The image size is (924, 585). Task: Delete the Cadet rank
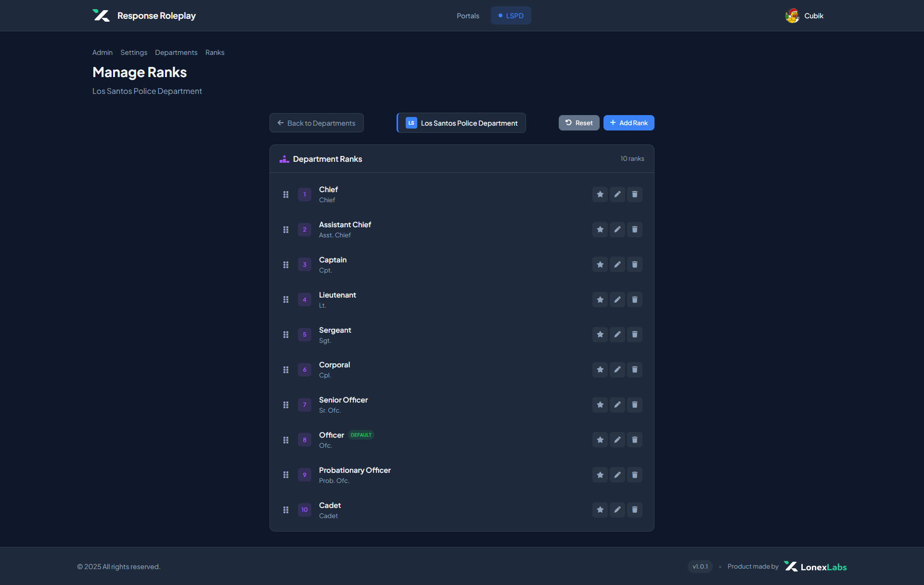[635, 510]
